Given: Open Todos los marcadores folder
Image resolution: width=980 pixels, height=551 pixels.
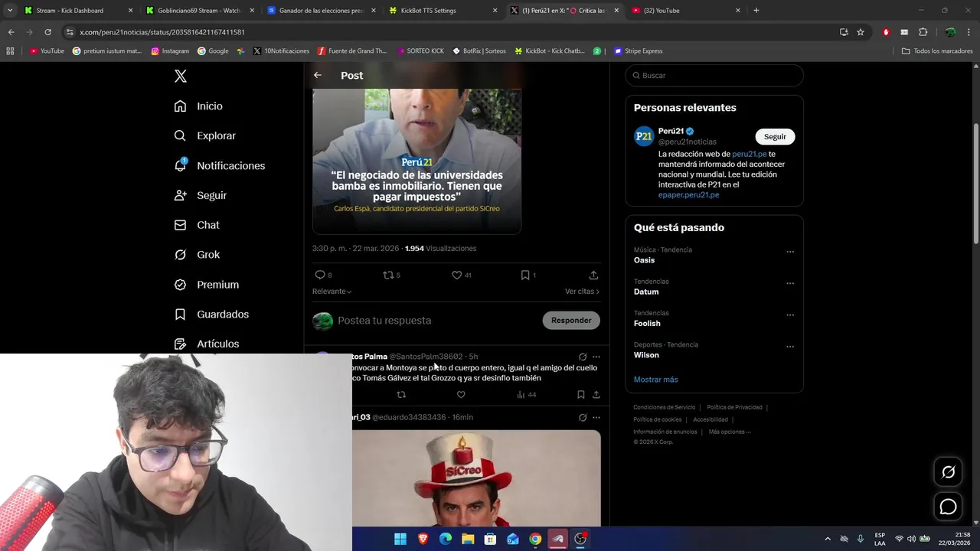Looking at the screenshot, I should (x=937, y=51).
